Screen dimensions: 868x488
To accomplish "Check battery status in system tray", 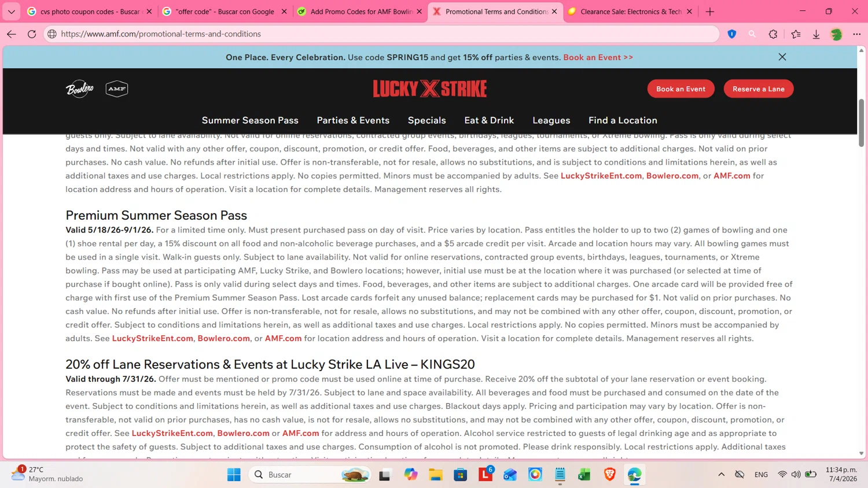I will (811, 475).
